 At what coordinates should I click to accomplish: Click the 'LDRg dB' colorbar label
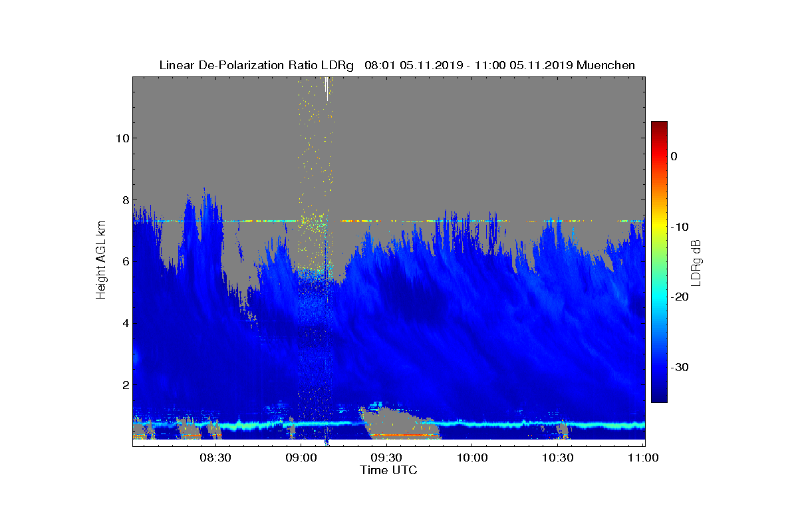[696, 262]
